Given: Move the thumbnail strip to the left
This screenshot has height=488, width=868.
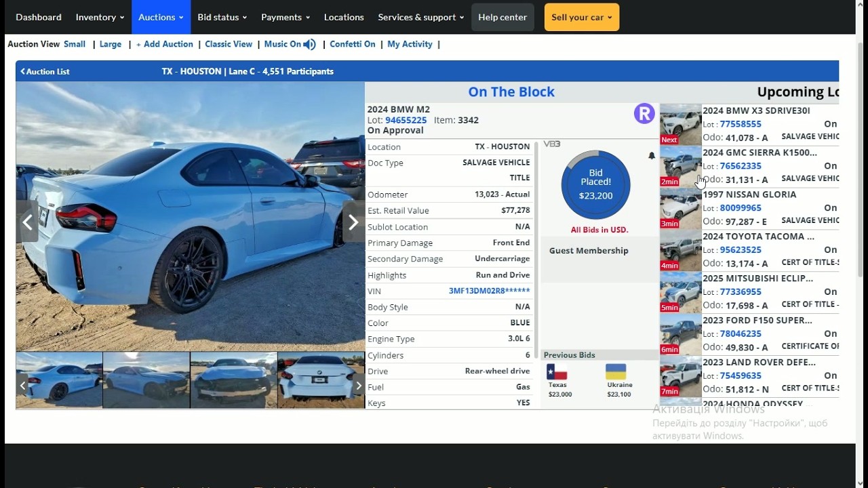Looking at the screenshot, I should 22,386.
